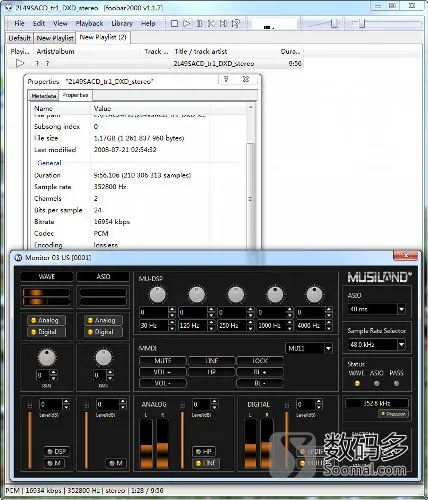The height and width of the screenshot is (500, 428).
Task: Open the View menu
Action: pos(60,23)
